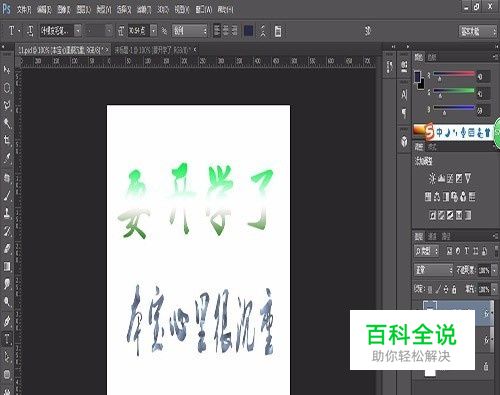Click the Warp Text icon in options bar
The width and height of the screenshot is (500, 395).
(263, 31)
